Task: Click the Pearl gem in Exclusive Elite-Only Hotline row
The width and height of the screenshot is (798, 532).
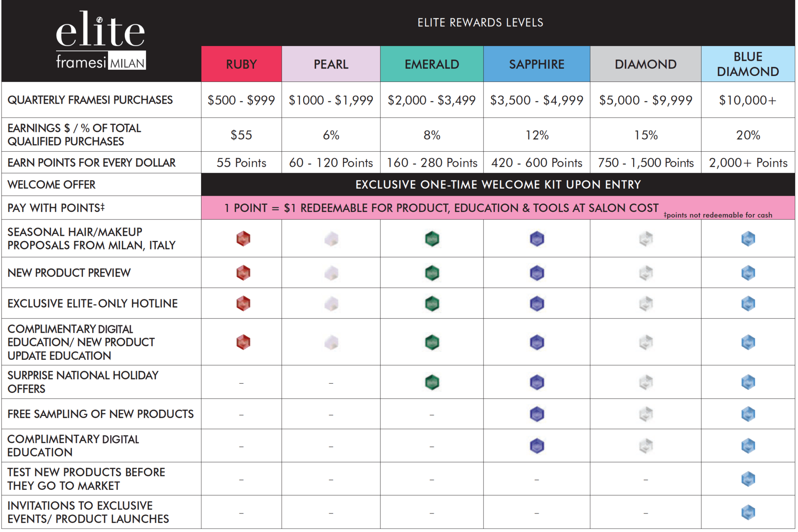Action: (x=331, y=304)
